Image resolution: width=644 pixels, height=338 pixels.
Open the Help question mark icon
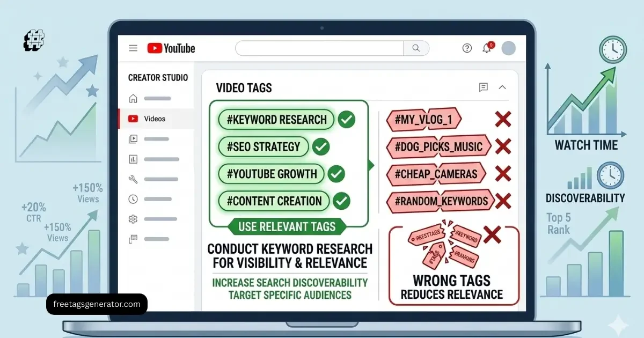(467, 48)
